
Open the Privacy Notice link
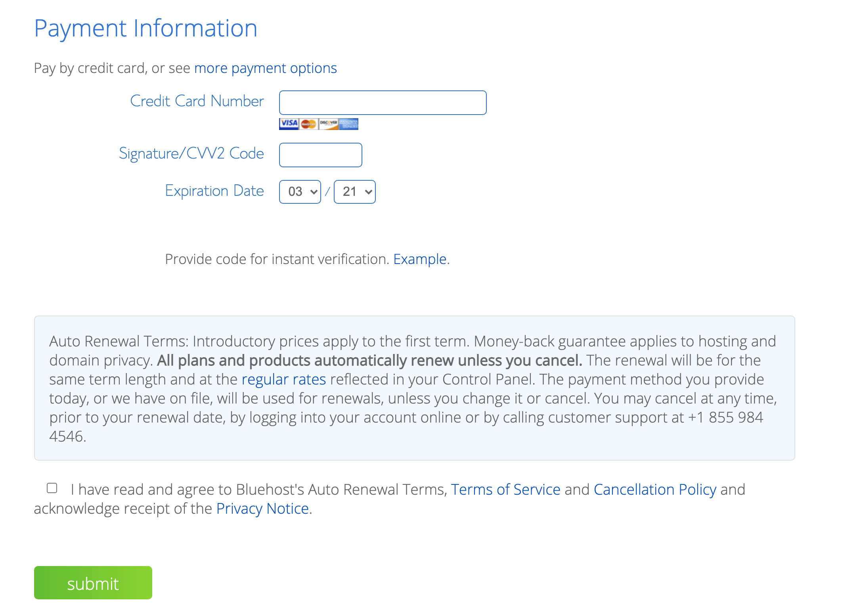tap(263, 509)
